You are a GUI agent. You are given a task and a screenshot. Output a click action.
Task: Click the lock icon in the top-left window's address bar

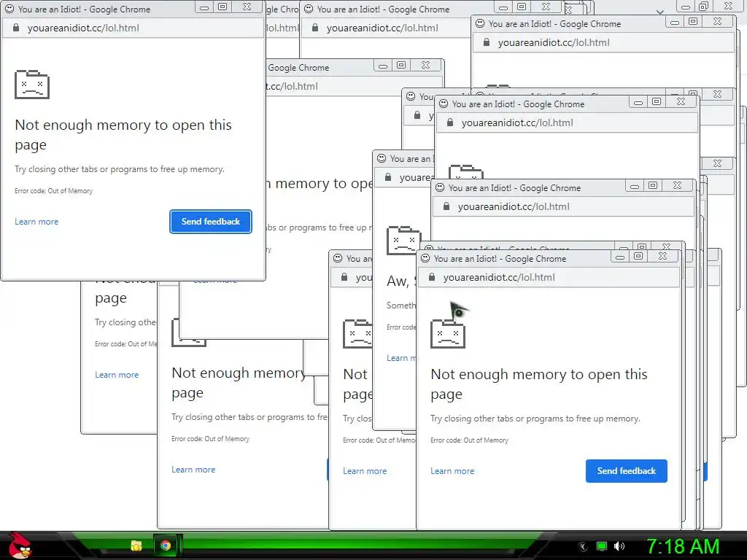click(16, 28)
